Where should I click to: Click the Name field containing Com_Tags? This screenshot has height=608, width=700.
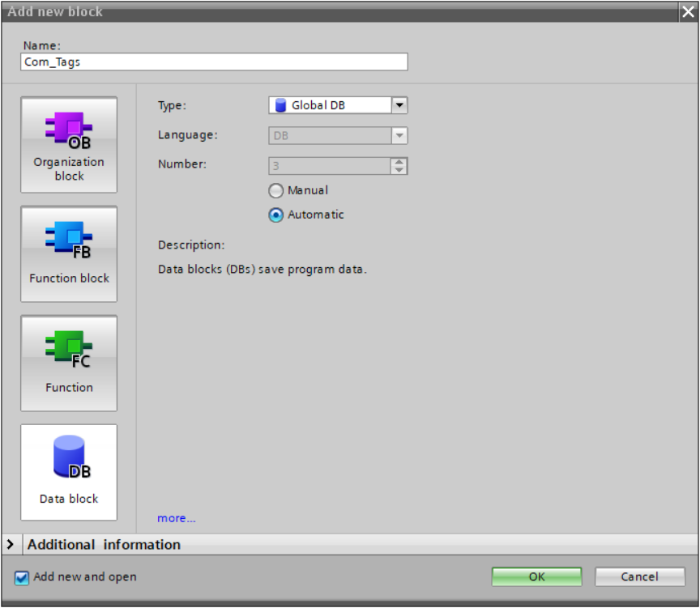tap(214, 62)
